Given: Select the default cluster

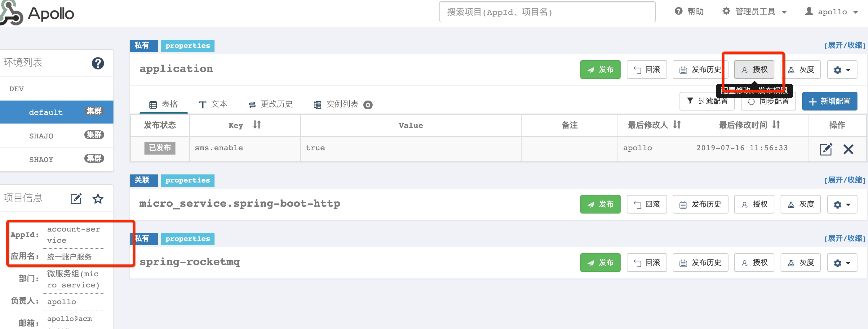Looking at the screenshot, I should click(x=57, y=112).
